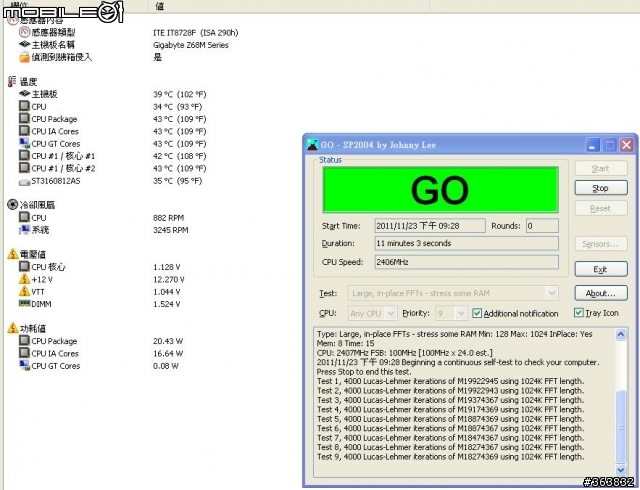Click the 'Gigabyte Z68M Series' value
Screen dimensions: 640x490
coord(191,45)
